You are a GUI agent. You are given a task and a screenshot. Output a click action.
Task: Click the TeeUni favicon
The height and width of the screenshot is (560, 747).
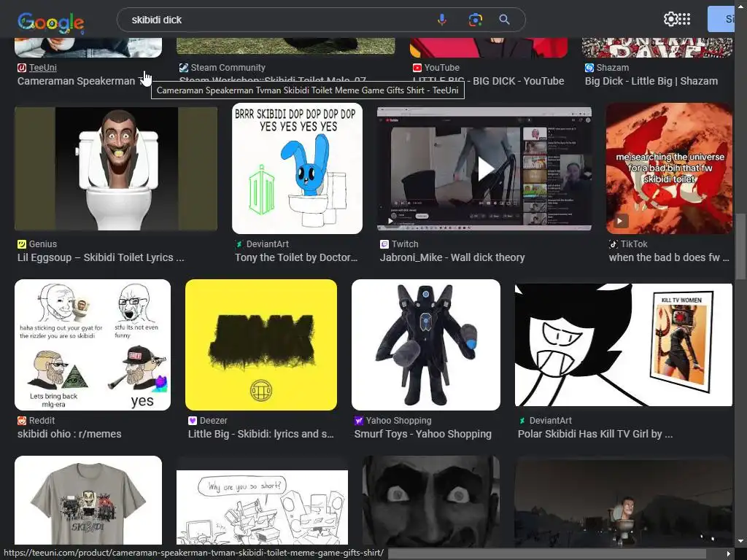(x=21, y=68)
